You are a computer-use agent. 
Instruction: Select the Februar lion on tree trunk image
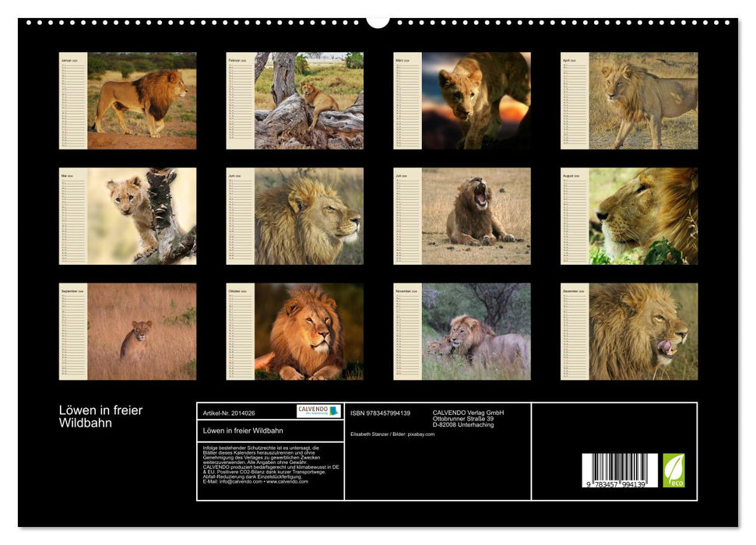point(308,100)
